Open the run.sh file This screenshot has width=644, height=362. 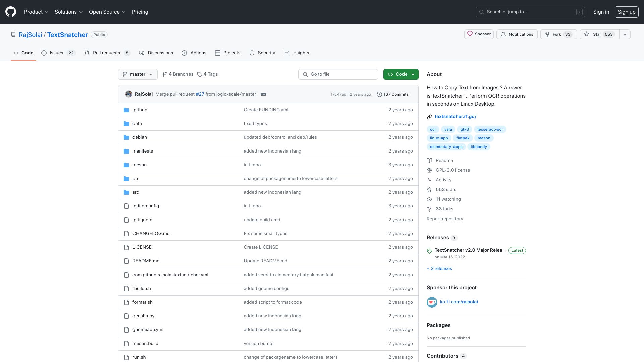coord(139,357)
